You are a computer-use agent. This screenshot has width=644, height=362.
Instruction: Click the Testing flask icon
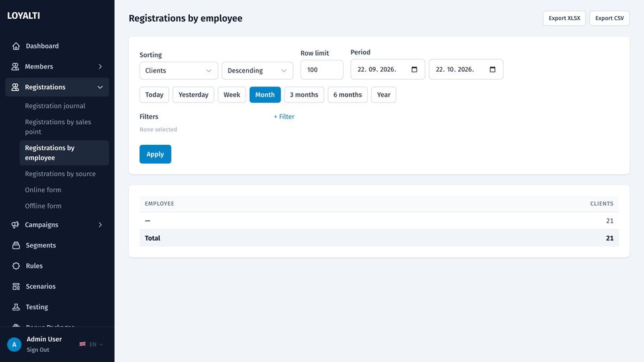(x=16, y=306)
